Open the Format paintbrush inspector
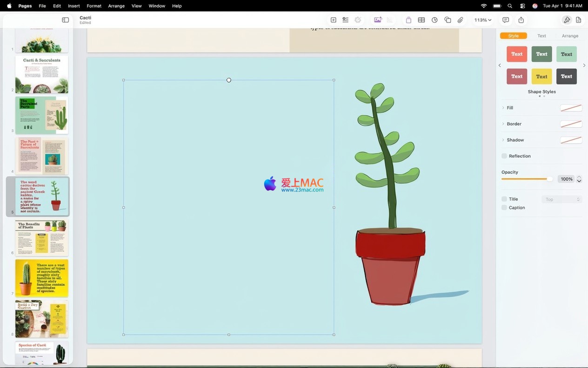This screenshot has width=588, height=368. (567, 20)
